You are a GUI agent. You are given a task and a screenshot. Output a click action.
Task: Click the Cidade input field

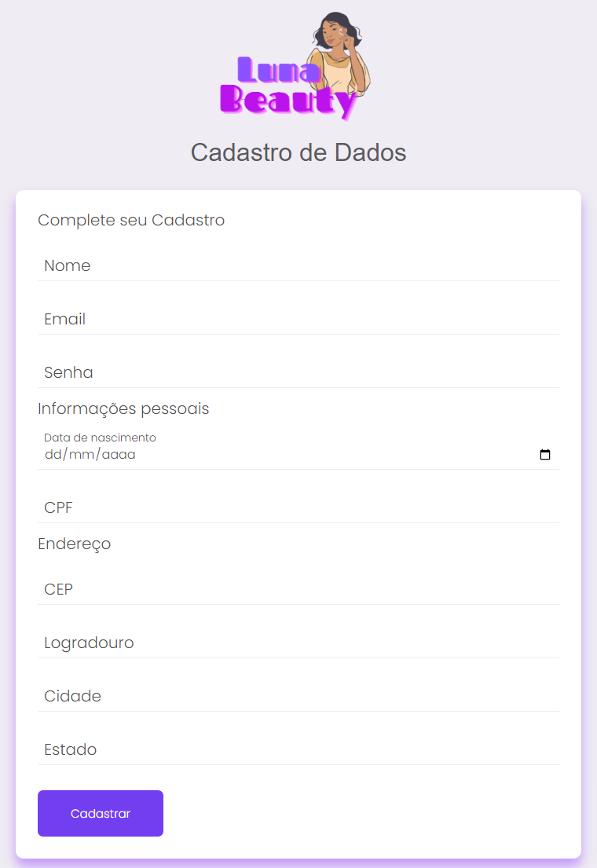point(298,697)
